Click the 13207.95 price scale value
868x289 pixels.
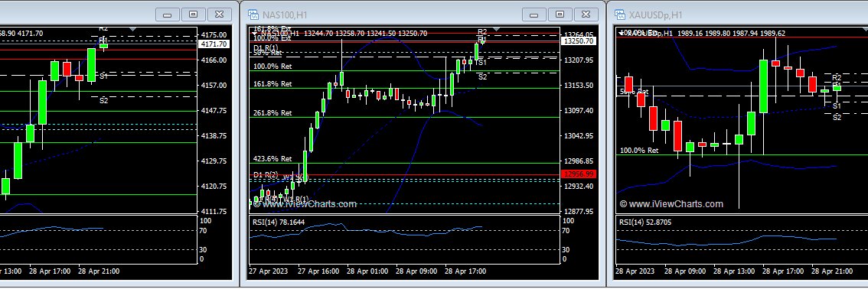[578, 60]
